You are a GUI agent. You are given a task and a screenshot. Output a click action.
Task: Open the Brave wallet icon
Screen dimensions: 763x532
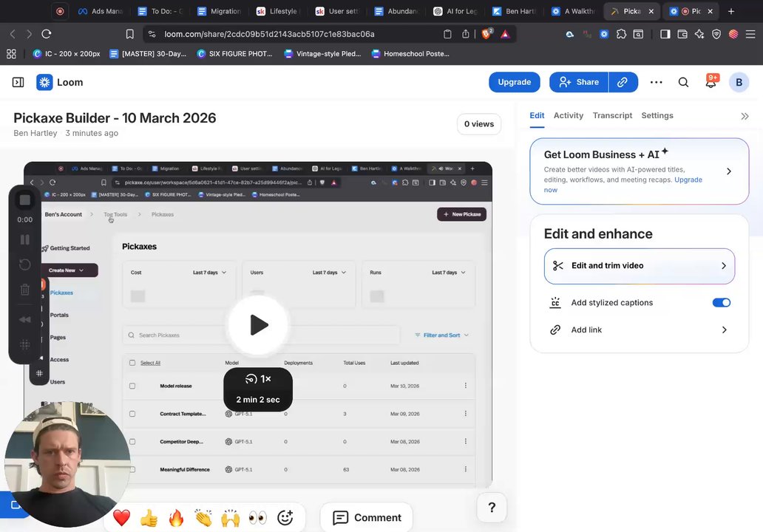[x=682, y=34]
